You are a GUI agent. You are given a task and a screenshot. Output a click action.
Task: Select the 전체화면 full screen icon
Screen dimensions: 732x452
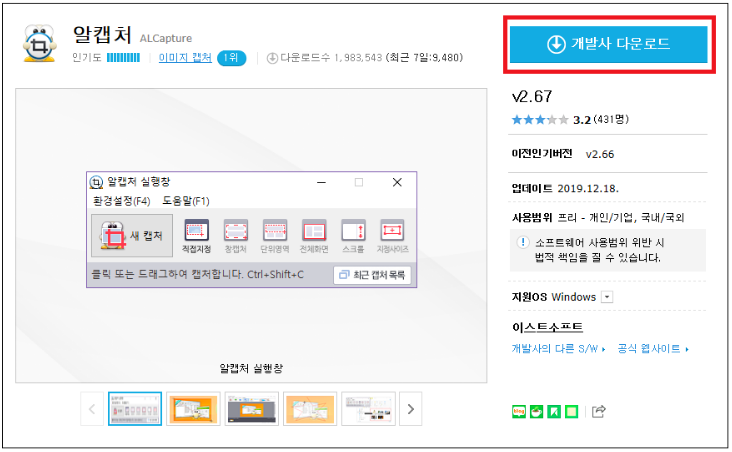tap(314, 236)
